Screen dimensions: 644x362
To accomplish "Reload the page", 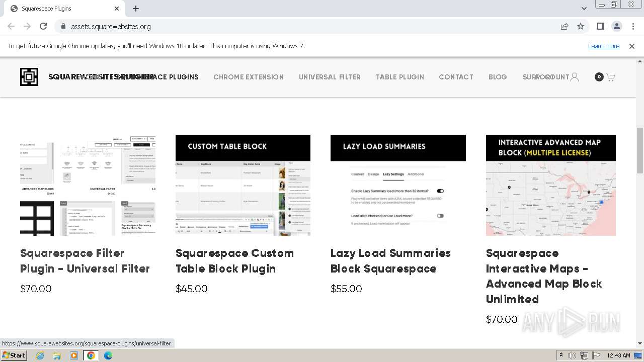I will (43, 26).
